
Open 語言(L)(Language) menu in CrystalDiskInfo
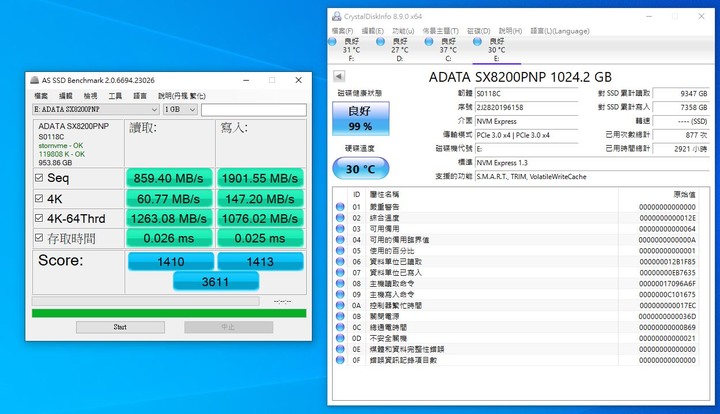(560, 31)
